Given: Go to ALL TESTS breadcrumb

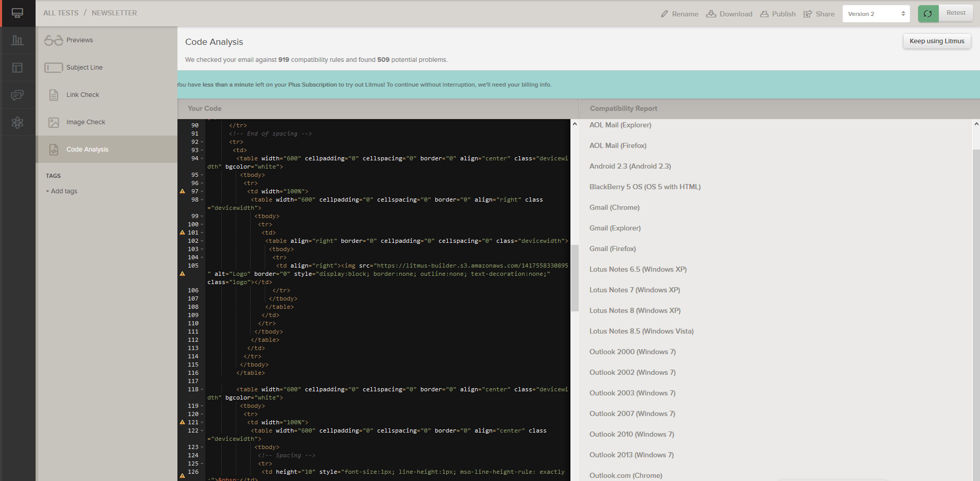Looking at the screenshot, I should coord(61,13).
